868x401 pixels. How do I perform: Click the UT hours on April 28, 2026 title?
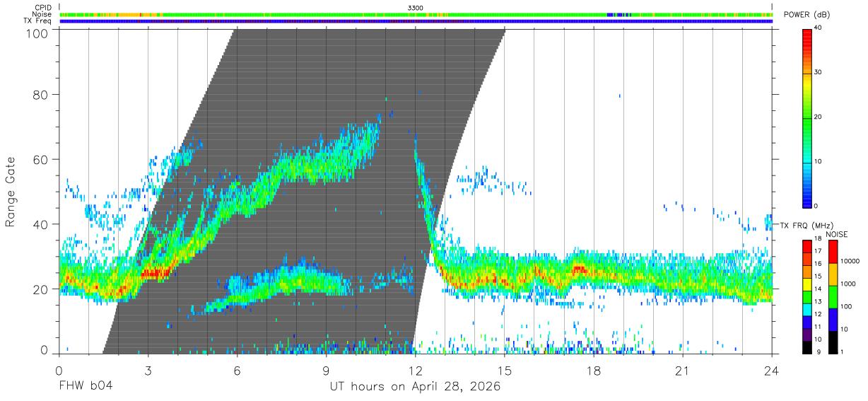click(415, 387)
